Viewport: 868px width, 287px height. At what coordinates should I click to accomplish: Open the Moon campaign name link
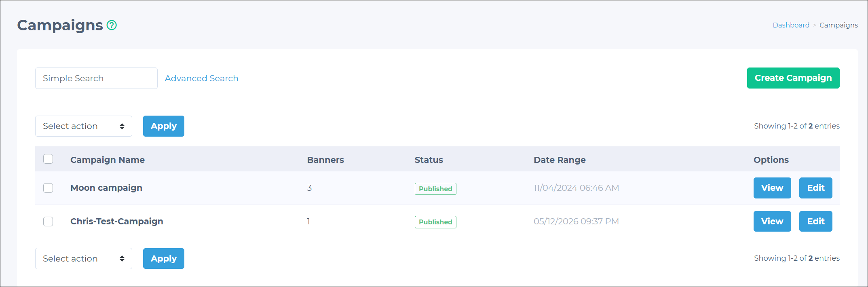pos(106,188)
